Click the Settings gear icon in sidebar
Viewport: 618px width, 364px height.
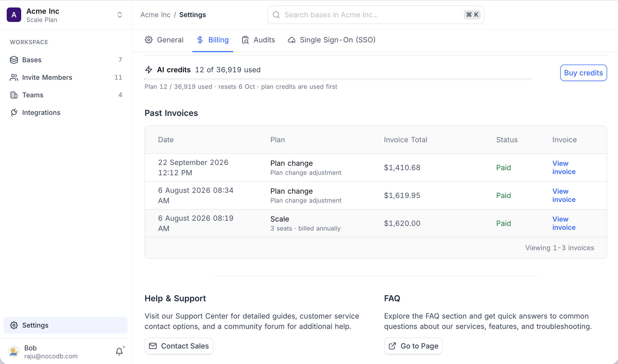[x=14, y=325]
